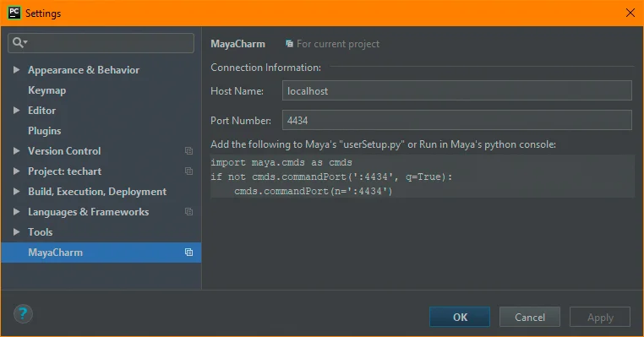
Task: Click the userSetup.py instruction text
Action: 383,144
